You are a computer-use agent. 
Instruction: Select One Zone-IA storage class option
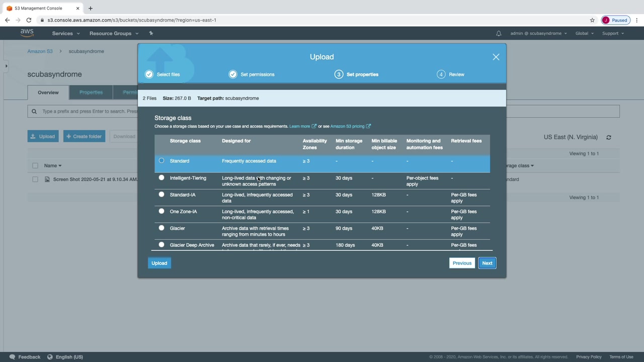tap(162, 211)
